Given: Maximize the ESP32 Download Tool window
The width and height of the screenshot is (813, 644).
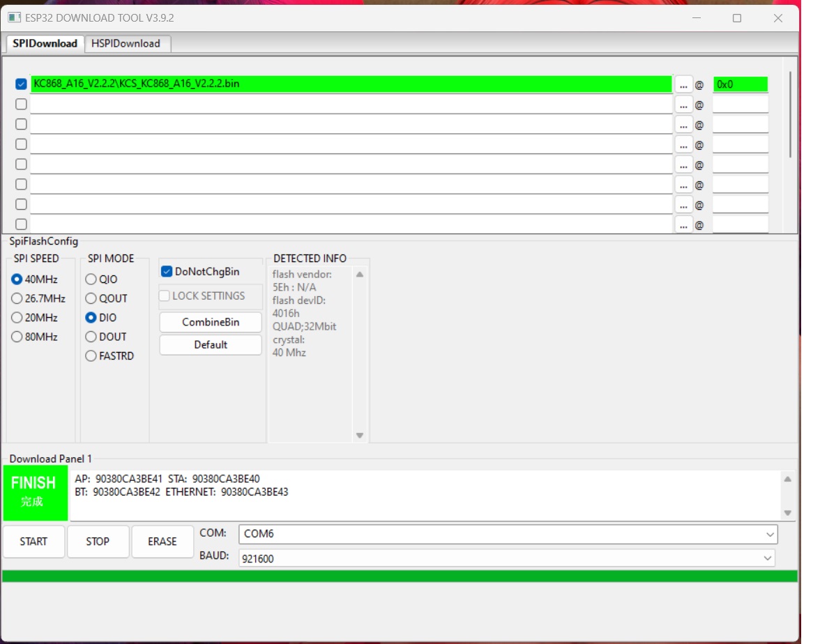Looking at the screenshot, I should point(736,18).
